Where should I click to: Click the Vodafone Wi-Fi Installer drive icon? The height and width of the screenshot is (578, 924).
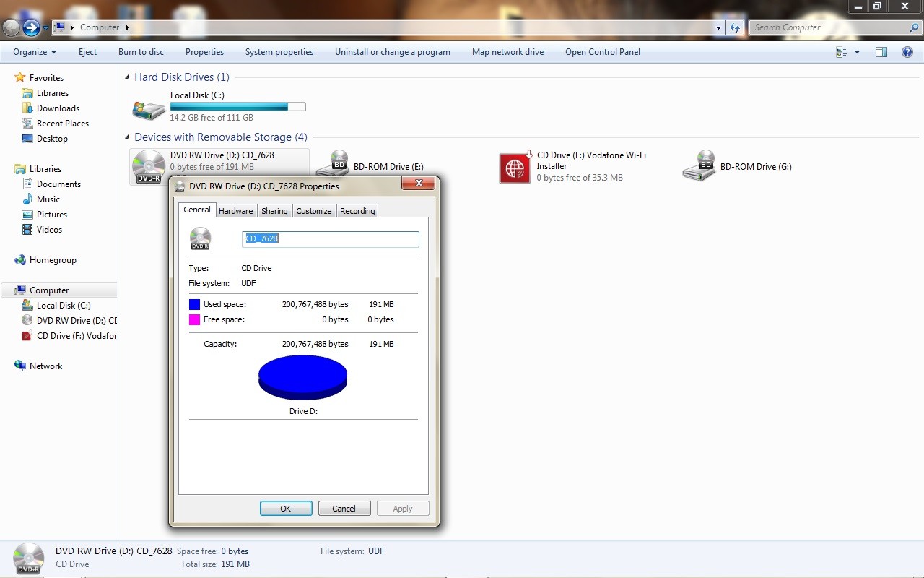[515, 168]
